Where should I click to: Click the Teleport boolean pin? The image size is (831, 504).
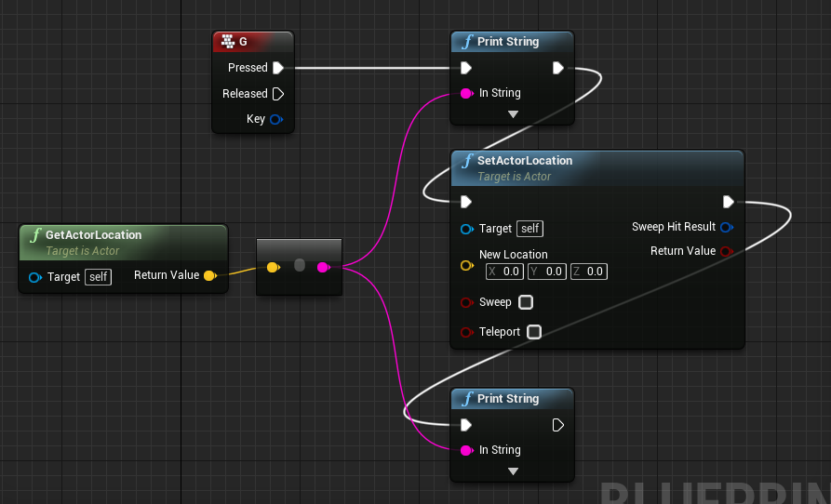point(467,333)
